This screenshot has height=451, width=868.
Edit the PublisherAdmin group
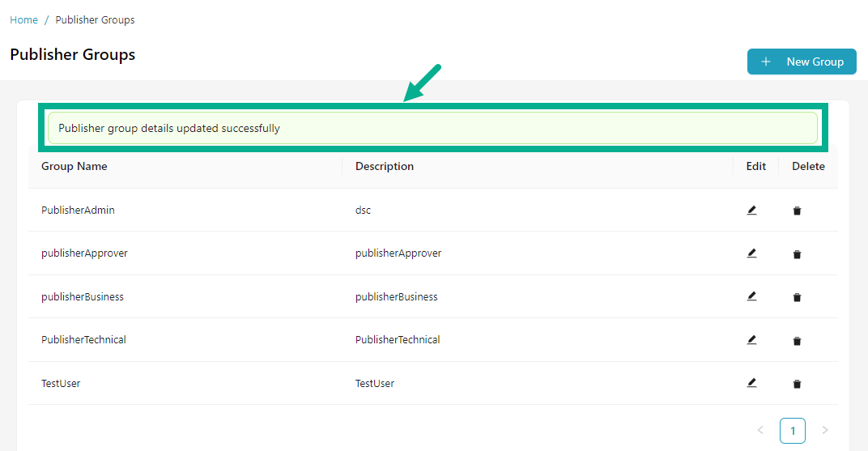751,211
